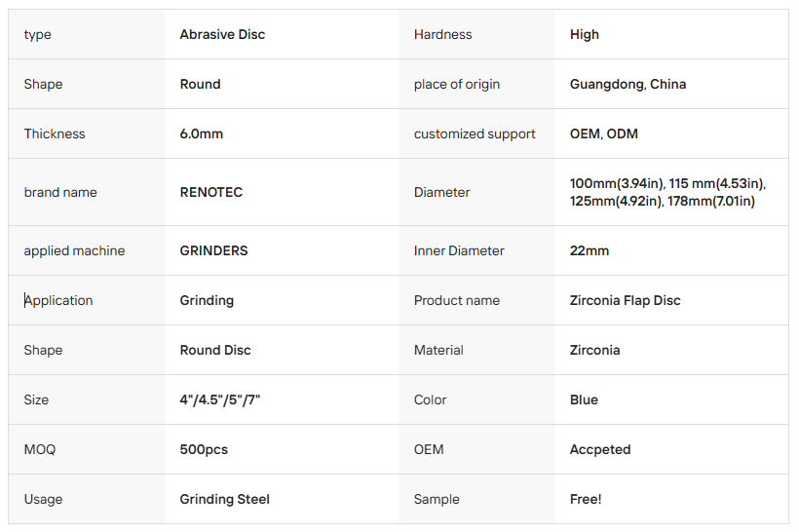Select the '22mm' inner diameter value
799x532 pixels.
point(590,250)
